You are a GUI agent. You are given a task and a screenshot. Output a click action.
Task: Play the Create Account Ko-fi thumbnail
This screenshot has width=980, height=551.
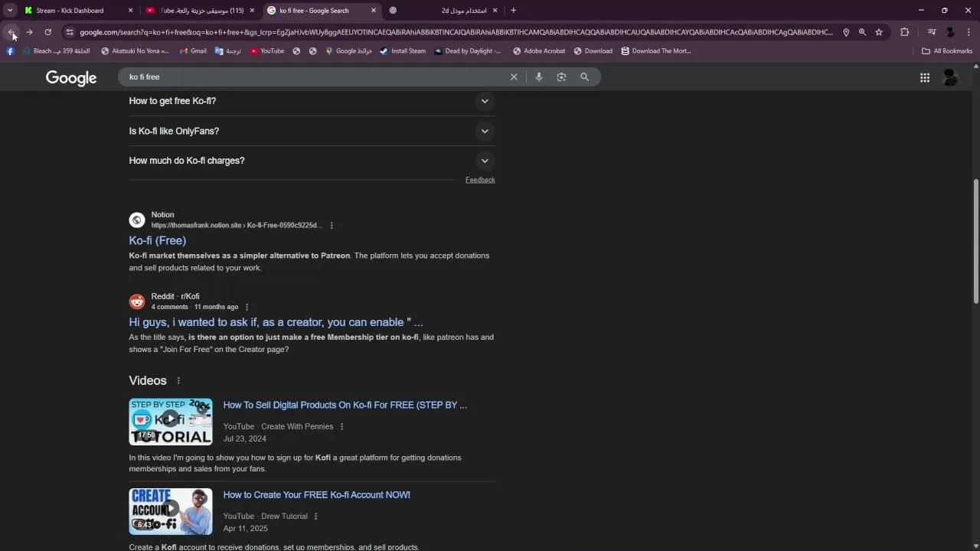171,511
